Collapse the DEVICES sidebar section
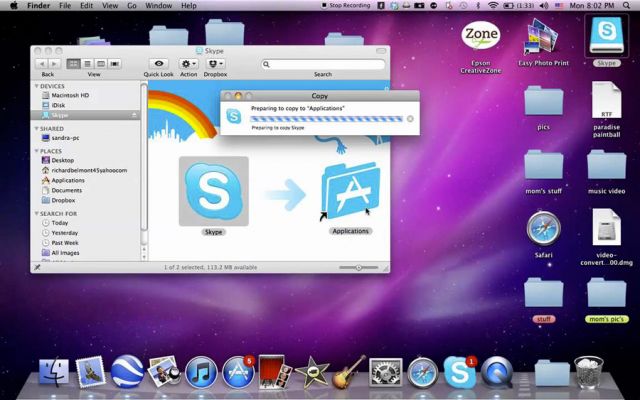The image size is (640, 400). (x=37, y=86)
